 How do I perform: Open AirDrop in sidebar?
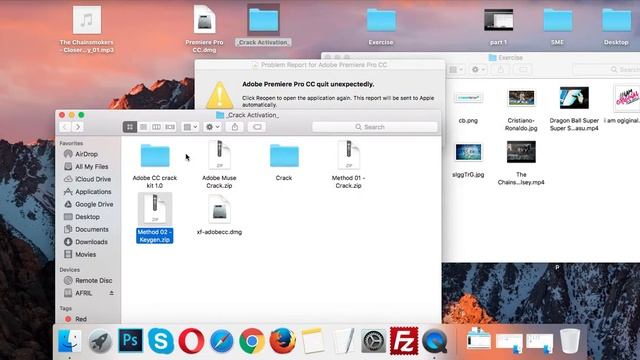click(87, 154)
